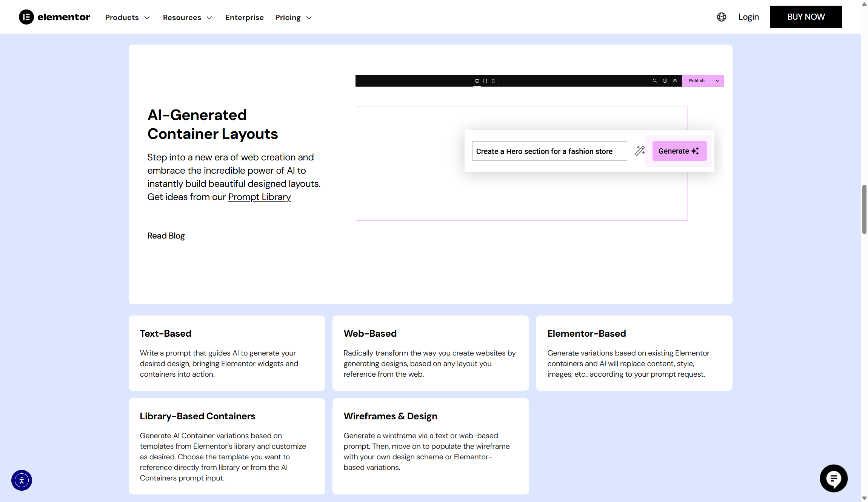Open the Prompt Library link
Image resolution: width=868 pixels, height=502 pixels.
[x=259, y=197]
